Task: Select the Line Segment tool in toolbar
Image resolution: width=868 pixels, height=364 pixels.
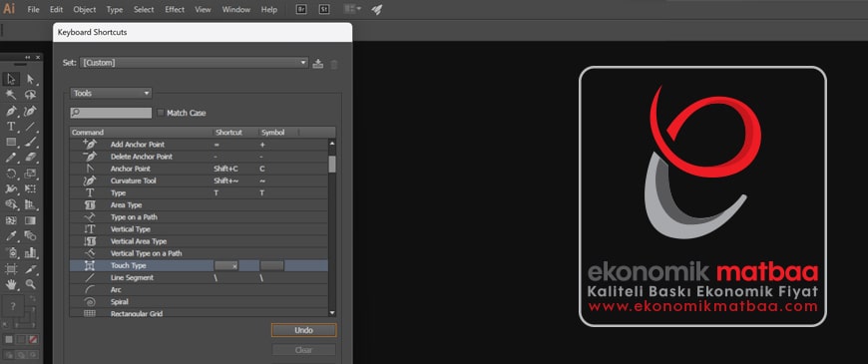Action: tap(31, 126)
